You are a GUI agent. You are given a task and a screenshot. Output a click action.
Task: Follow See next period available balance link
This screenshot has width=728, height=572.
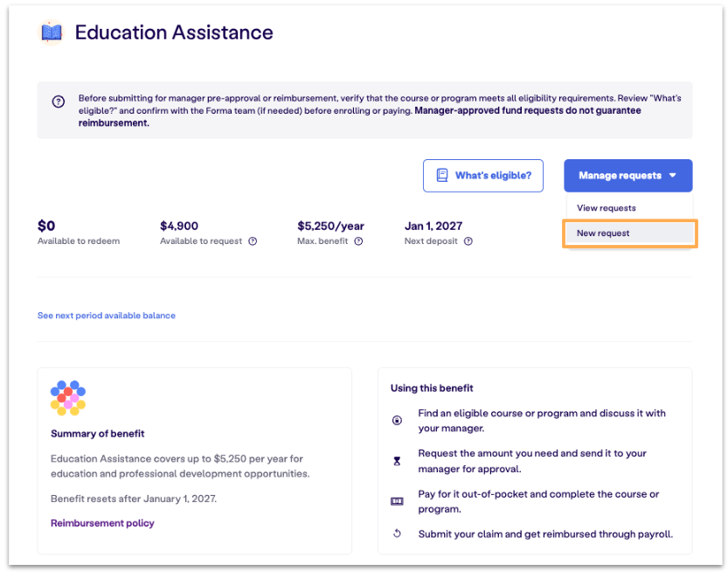point(107,316)
